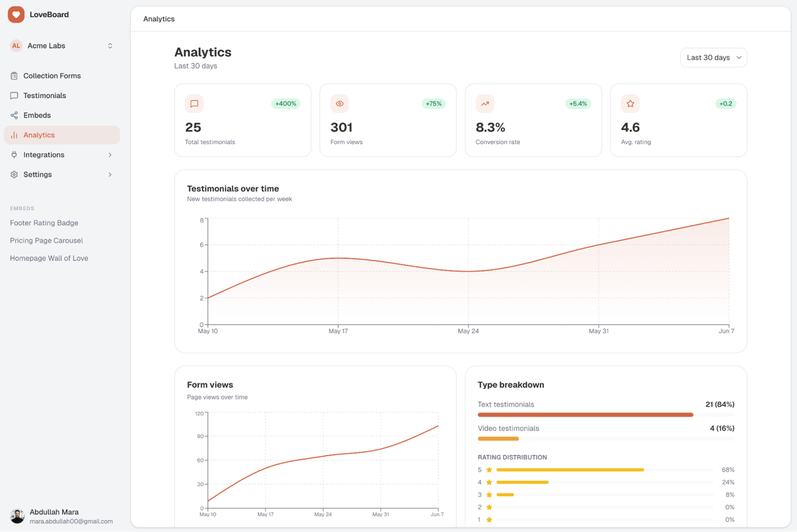The height and width of the screenshot is (532, 797).
Task: Select Analytics in the sidebar menu
Action: pos(62,135)
